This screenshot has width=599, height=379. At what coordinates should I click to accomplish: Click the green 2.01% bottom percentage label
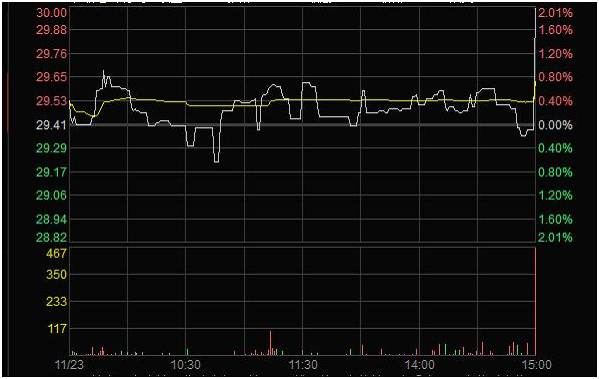(555, 238)
